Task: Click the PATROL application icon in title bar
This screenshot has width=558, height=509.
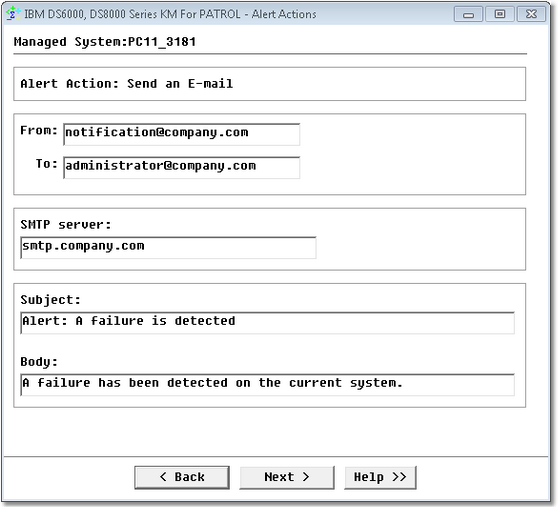Action: point(13,14)
